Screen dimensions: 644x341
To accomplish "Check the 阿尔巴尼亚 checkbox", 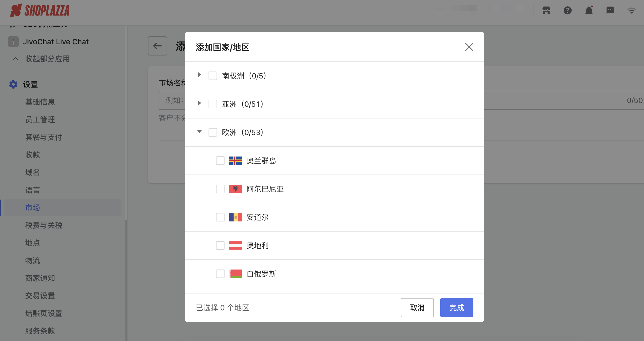I will [219, 189].
